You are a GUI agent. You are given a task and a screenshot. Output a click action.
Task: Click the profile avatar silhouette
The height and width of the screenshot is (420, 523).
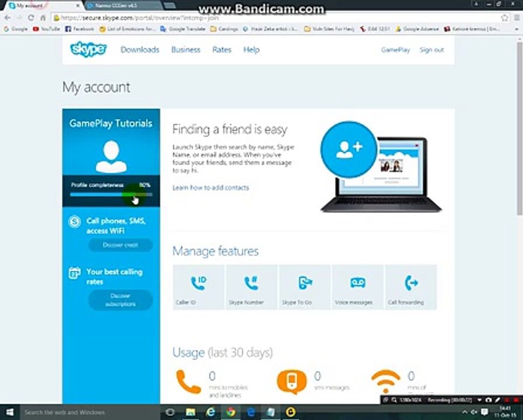[x=111, y=157]
